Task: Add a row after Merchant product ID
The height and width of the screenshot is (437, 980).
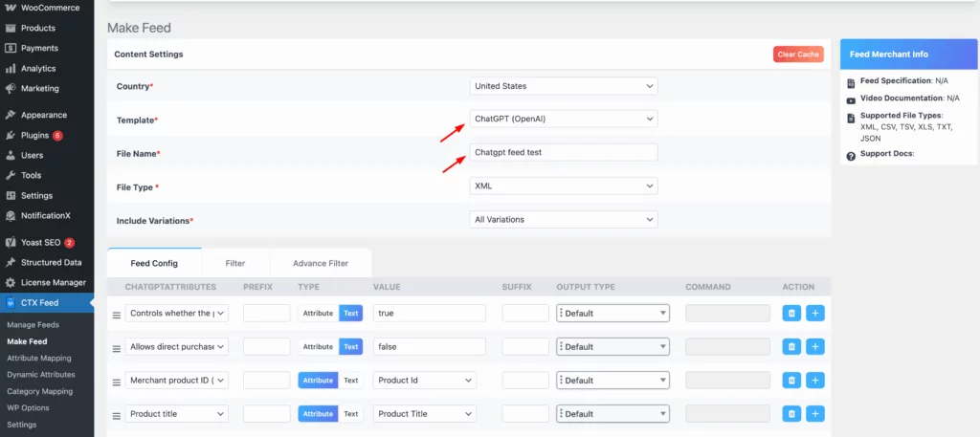Action: coord(814,381)
